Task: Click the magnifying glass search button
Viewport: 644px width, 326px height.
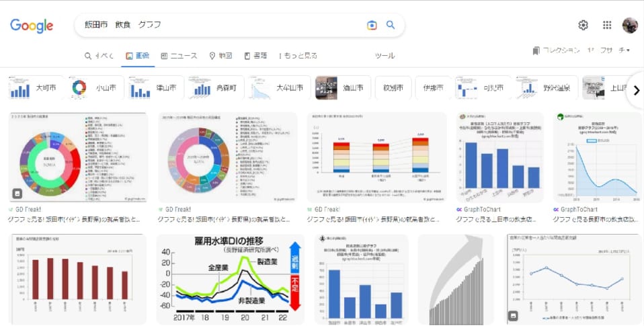Action: tap(391, 25)
